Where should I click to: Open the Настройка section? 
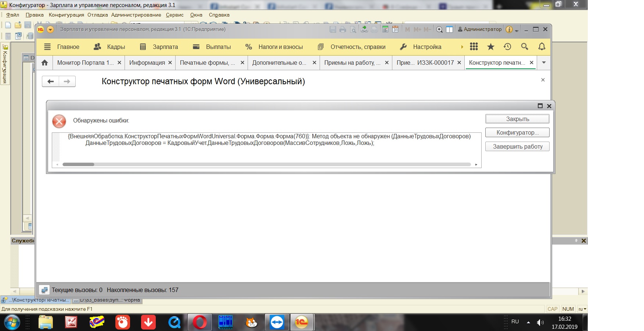421,47
